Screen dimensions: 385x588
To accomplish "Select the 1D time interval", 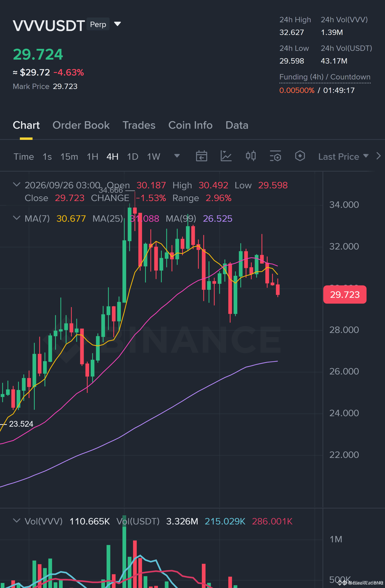I will pos(133,157).
